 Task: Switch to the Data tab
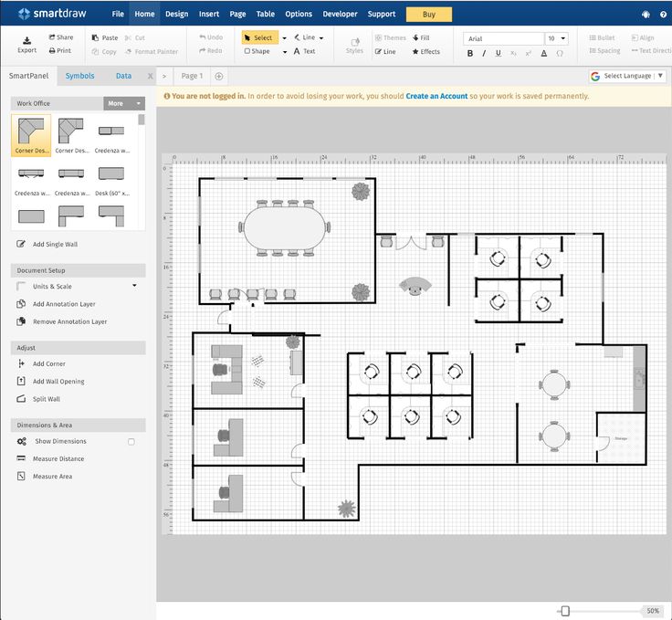(x=123, y=76)
